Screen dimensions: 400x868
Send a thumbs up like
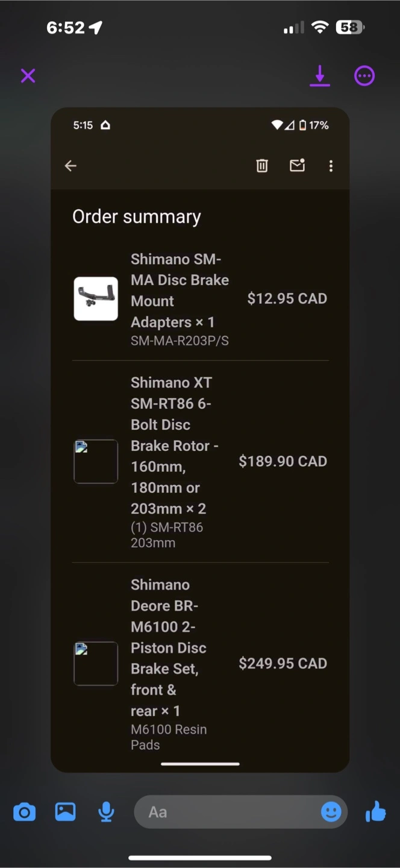pyautogui.click(x=376, y=811)
